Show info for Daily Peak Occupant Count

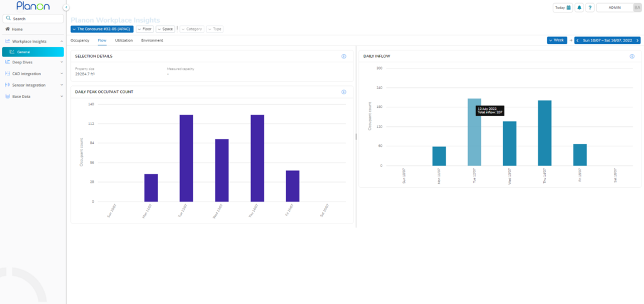(x=344, y=92)
